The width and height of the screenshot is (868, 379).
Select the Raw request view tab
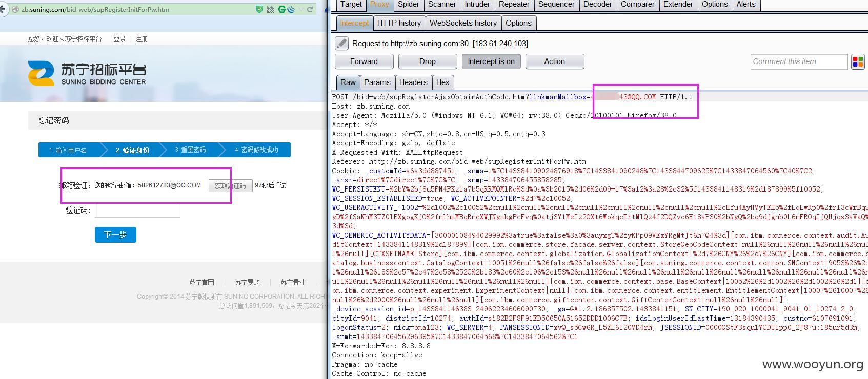click(x=348, y=82)
